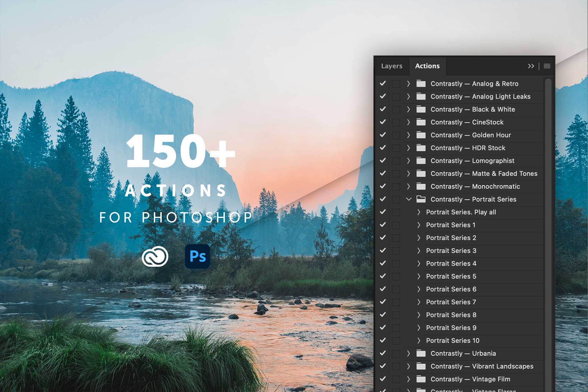Toggle the checkmark beside Portrait Series 5
This screenshot has width=588, height=392.
click(x=383, y=276)
